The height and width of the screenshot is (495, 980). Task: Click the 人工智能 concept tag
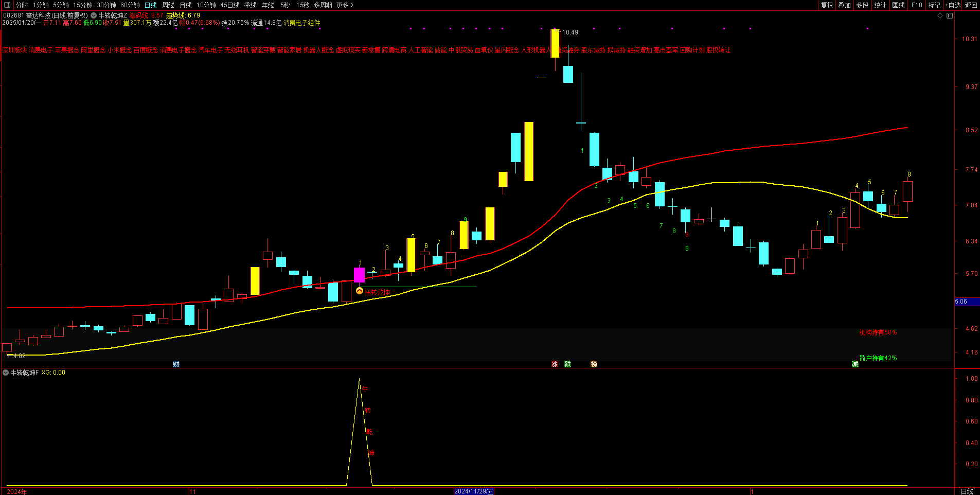(420, 50)
